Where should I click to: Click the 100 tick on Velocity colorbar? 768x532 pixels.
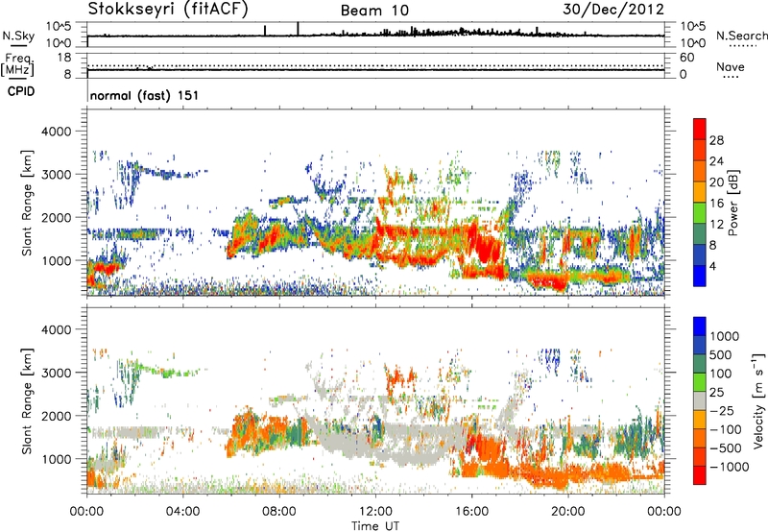(x=721, y=374)
